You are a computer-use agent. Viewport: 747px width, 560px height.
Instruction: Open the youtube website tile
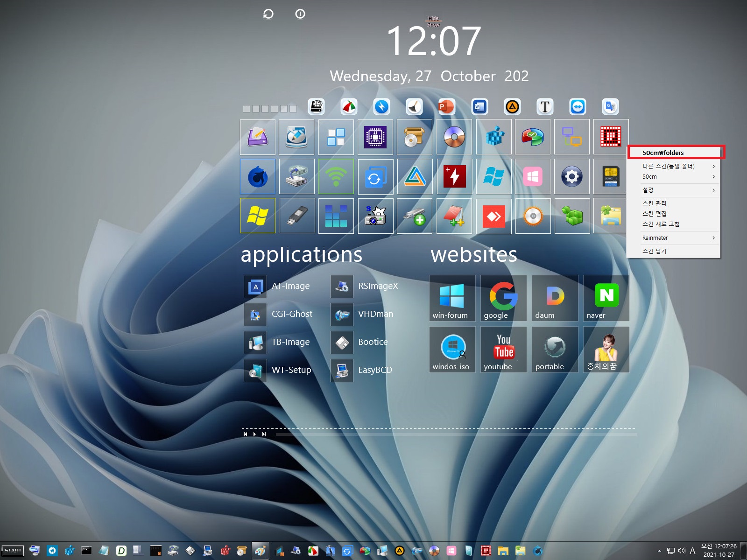pyautogui.click(x=504, y=350)
